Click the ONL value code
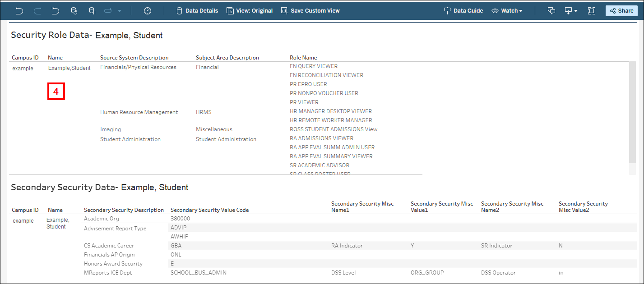644x284 pixels. coord(176,255)
